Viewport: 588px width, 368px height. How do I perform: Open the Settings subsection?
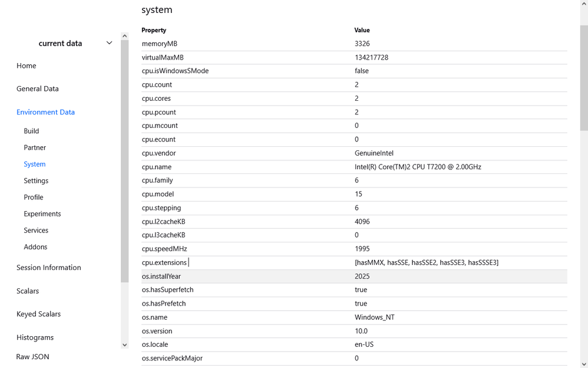36,180
